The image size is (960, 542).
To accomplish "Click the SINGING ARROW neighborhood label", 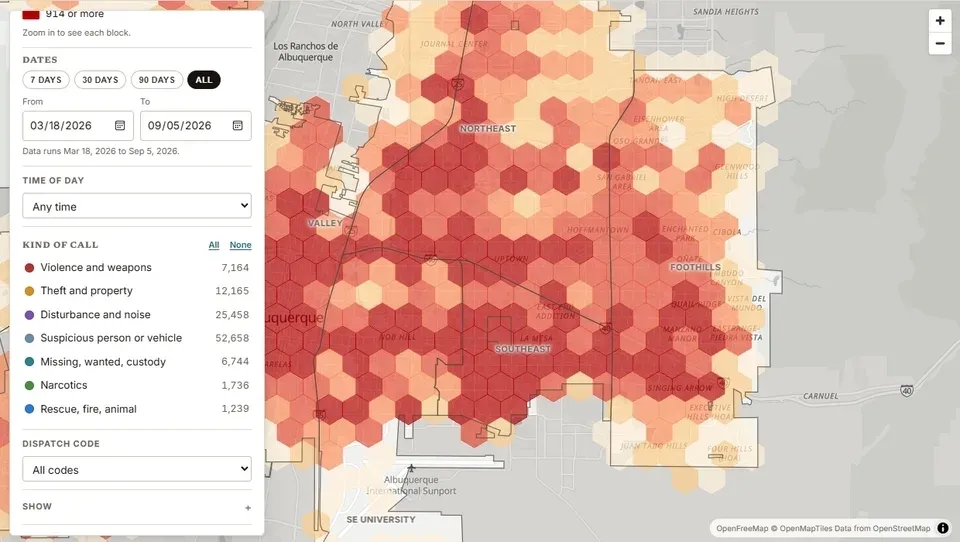I will point(680,388).
